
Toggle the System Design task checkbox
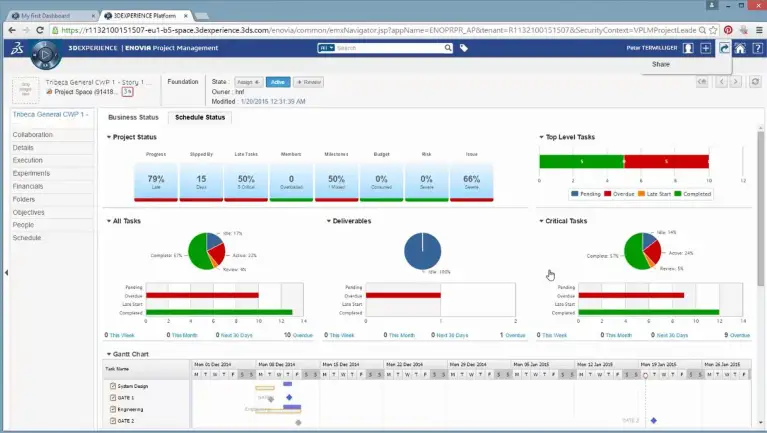pyautogui.click(x=113, y=386)
